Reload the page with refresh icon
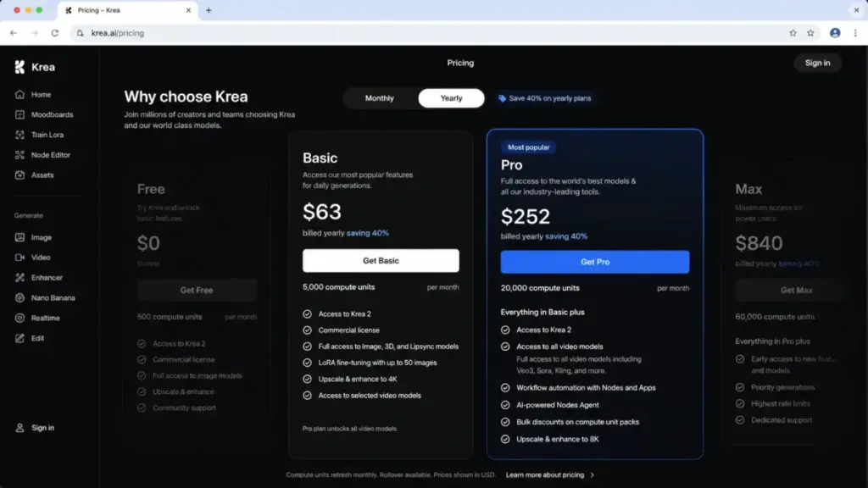Screen dimensions: 868x488 coord(55,33)
